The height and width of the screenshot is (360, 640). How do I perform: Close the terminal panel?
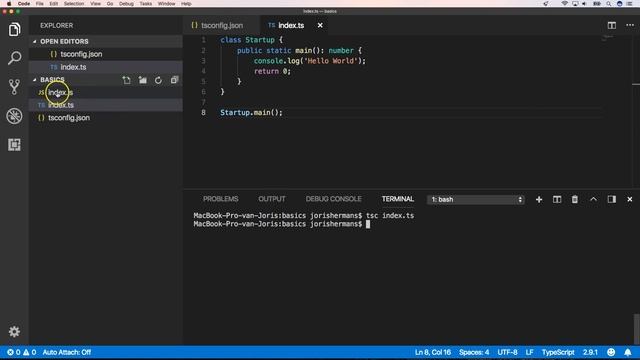click(x=630, y=199)
